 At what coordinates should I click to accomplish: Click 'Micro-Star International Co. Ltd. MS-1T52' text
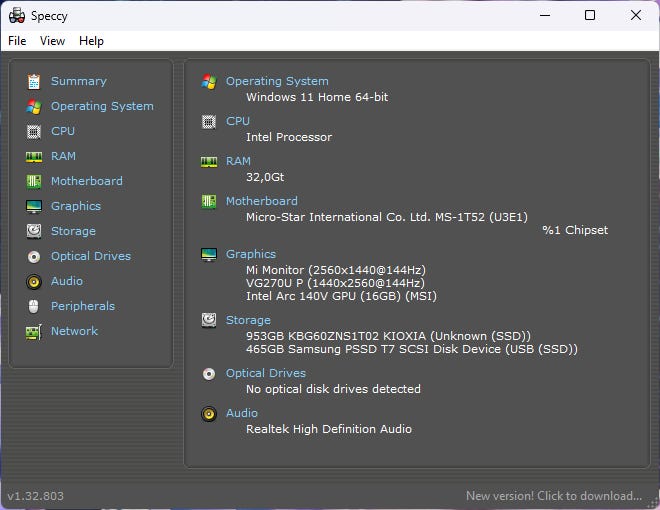[386, 217]
